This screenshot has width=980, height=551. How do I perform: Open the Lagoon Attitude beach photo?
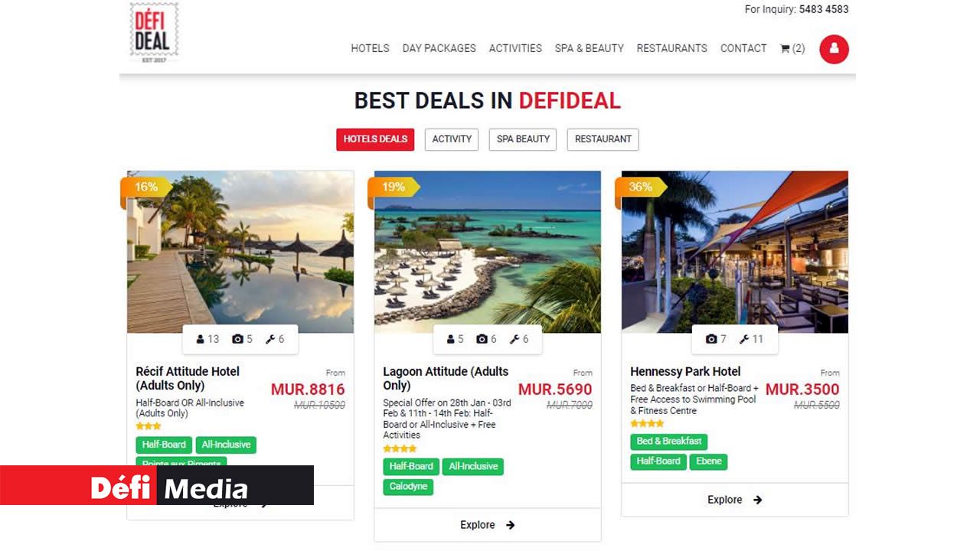pos(488,252)
